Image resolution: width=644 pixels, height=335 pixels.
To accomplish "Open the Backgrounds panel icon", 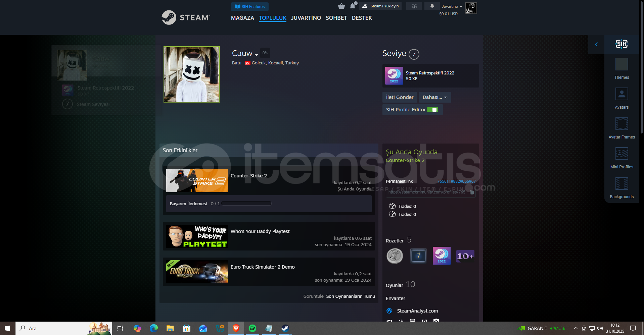I will click(x=622, y=183).
